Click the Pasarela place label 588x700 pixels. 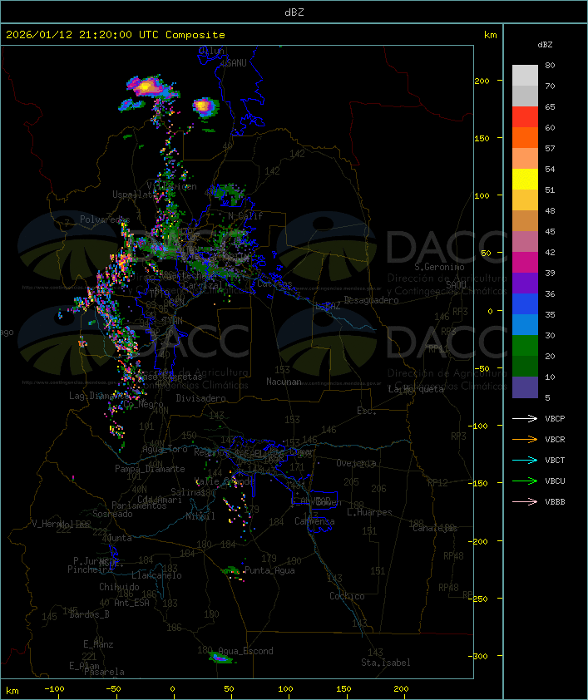coord(104,672)
